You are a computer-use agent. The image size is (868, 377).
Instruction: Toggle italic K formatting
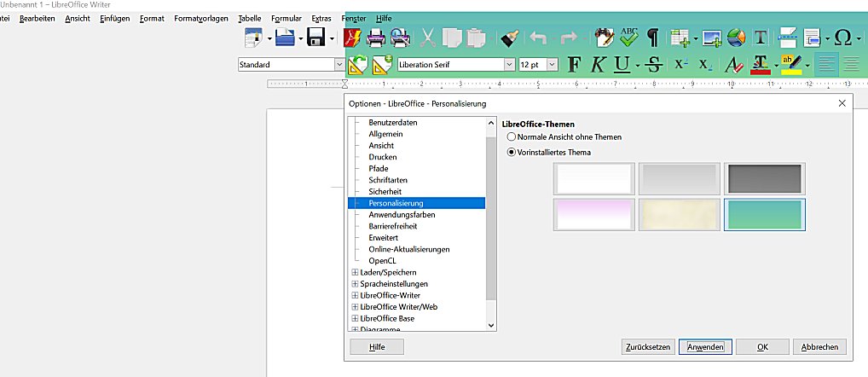point(598,65)
